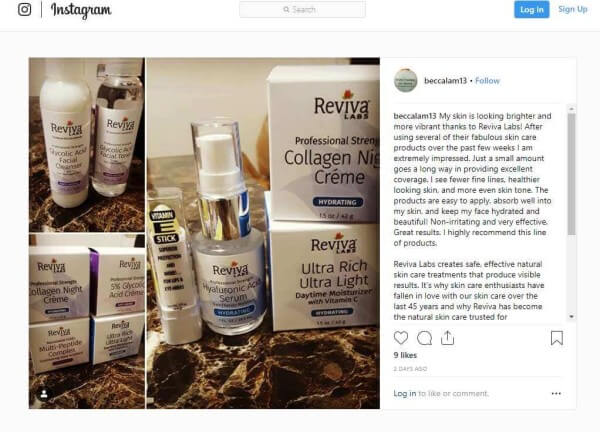600x432 pixels.
Task: Click caption scrollbar down arrow
Action: (x=571, y=317)
